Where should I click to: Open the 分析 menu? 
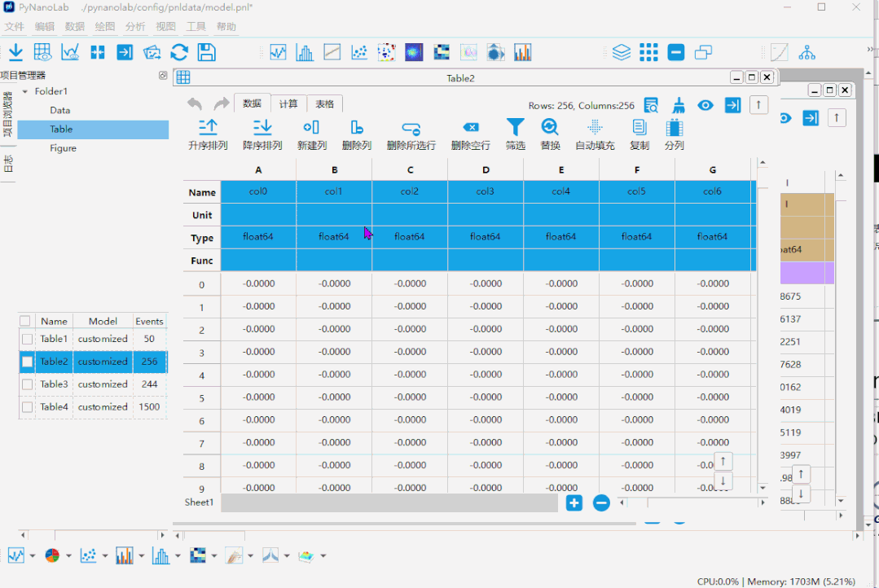point(135,26)
